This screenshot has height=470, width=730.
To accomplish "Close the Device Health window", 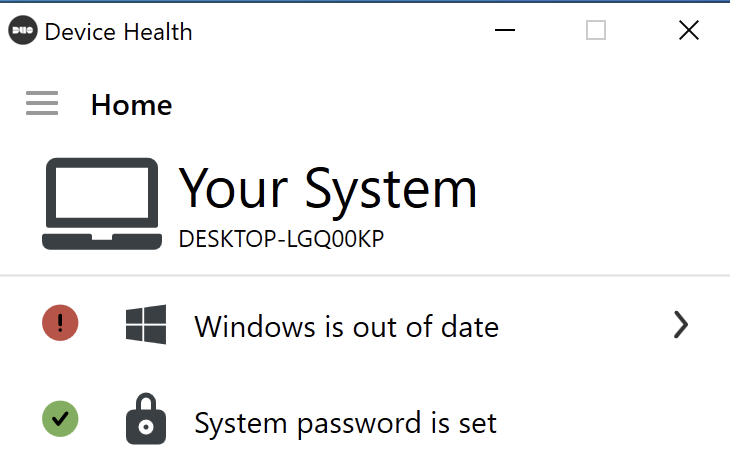I will (688, 31).
